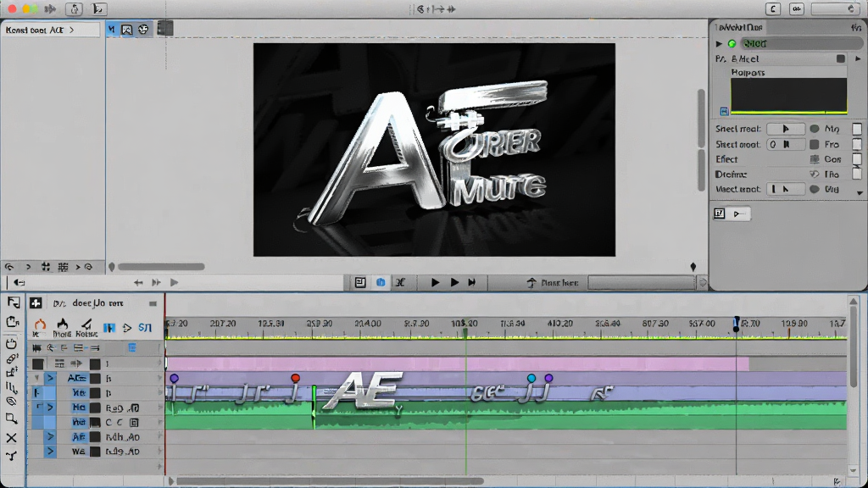Expand the 'Wa' layer chevron
Screen dimensions: 868x488
click(50, 452)
